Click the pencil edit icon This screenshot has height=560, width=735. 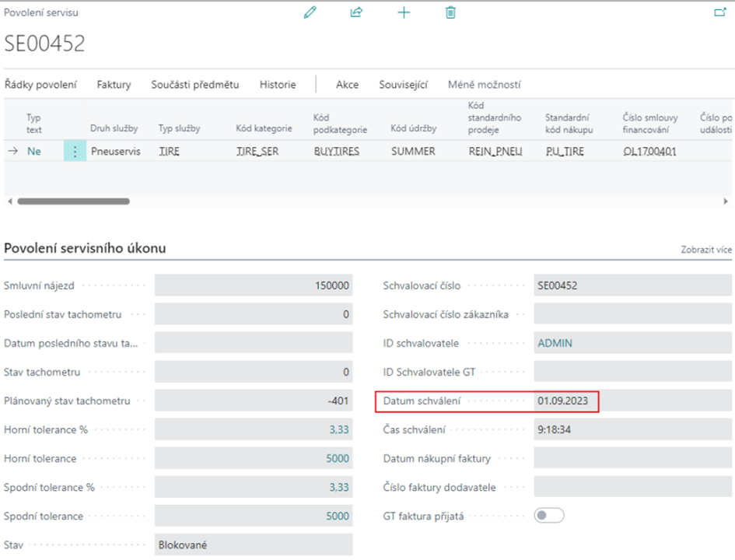point(310,12)
